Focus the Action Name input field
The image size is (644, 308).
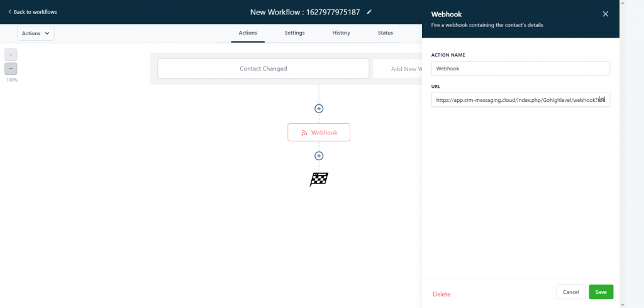(x=520, y=69)
